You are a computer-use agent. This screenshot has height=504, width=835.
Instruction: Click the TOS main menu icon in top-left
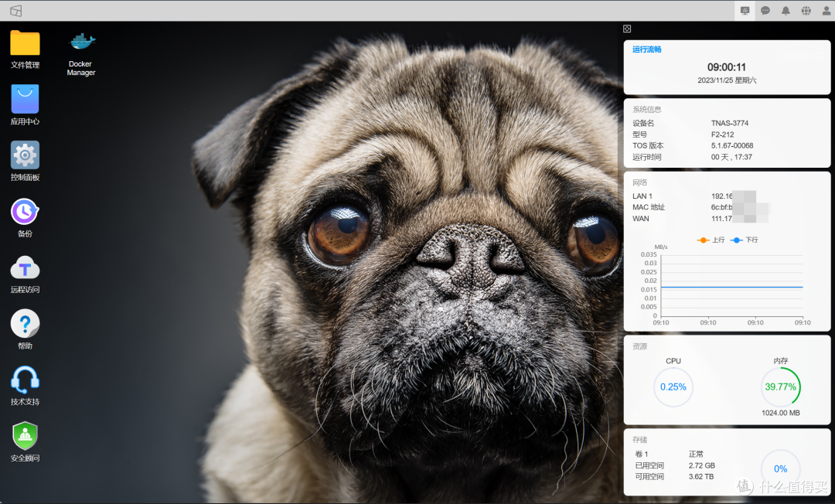16,11
